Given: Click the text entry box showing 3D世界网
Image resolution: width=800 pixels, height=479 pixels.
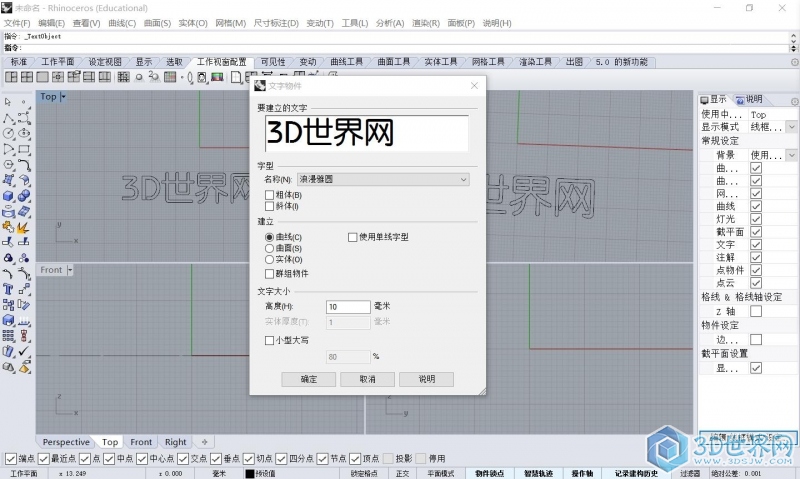Looking at the screenshot, I should [x=366, y=133].
